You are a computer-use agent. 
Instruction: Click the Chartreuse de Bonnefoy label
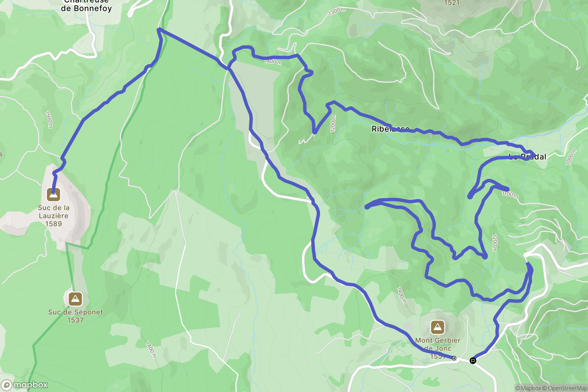click(x=86, y=5)
